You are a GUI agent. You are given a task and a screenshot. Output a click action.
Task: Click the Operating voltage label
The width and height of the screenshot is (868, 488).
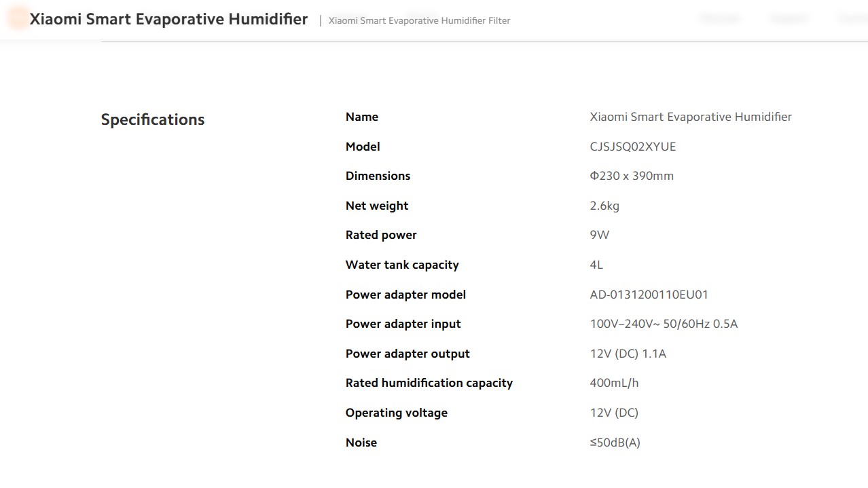397,413
